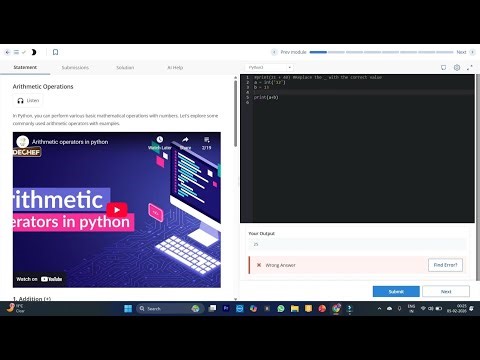Open the Wi-Fi, volume and battery tray group
The height and width of the screenshot is (360, 480).
coord(431,309)
